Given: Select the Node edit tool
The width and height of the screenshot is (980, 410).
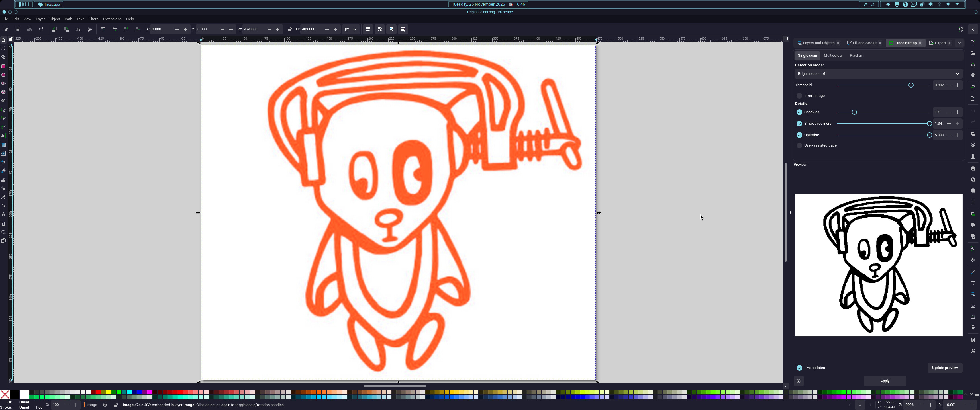Looking at the screenshot, I should [x=3, y=48].
